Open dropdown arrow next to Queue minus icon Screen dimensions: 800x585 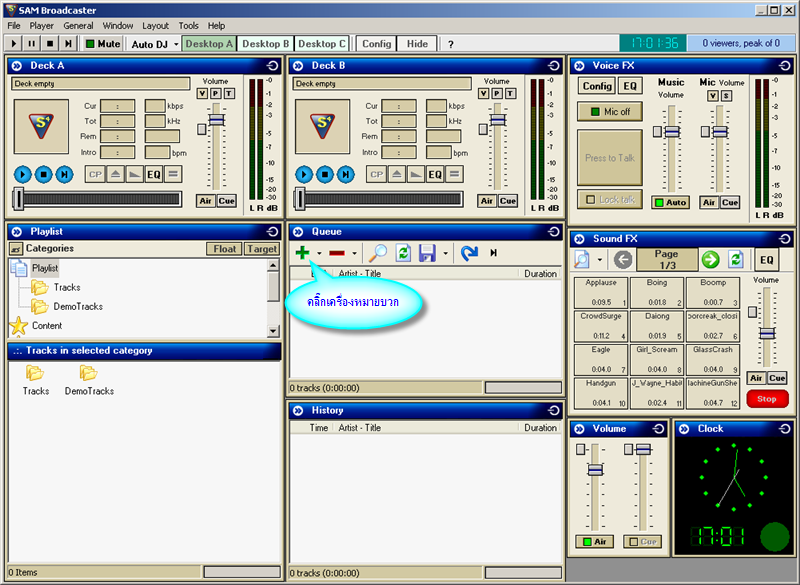point(354,253)
